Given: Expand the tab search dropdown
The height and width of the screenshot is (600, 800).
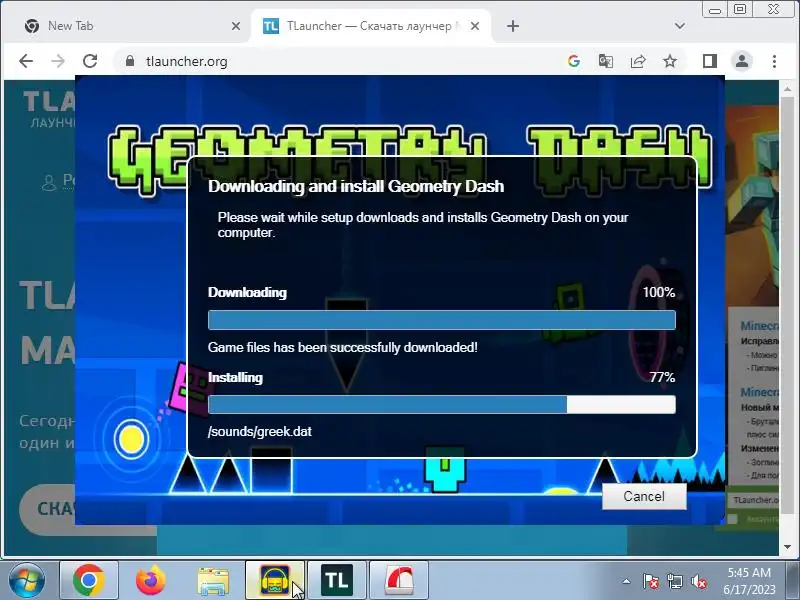Looking at the screenshot, I should [680, 26].
